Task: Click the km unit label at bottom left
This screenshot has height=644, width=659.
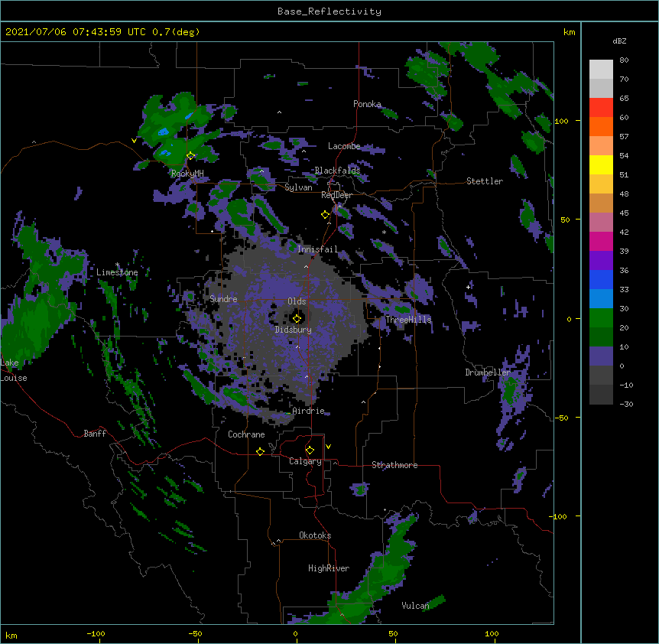Action: click(x=11, y=635)
